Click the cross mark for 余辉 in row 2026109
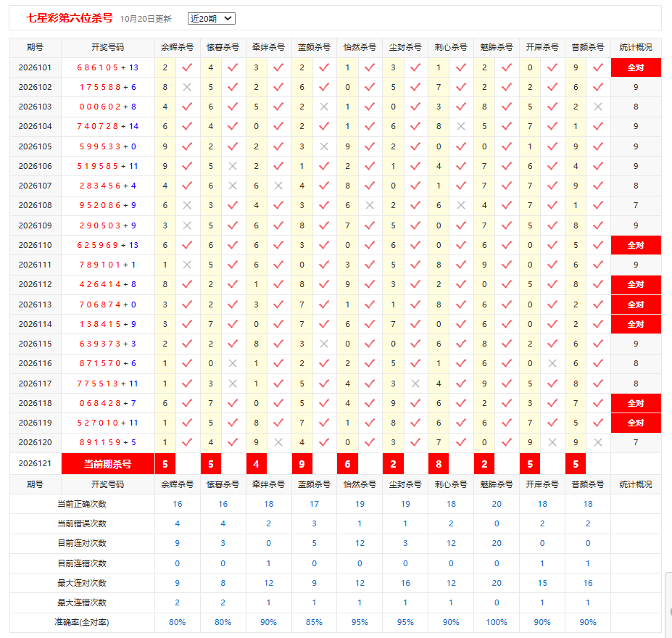Image resolution: width=672 pixels, height=638 pixels. 187,225
